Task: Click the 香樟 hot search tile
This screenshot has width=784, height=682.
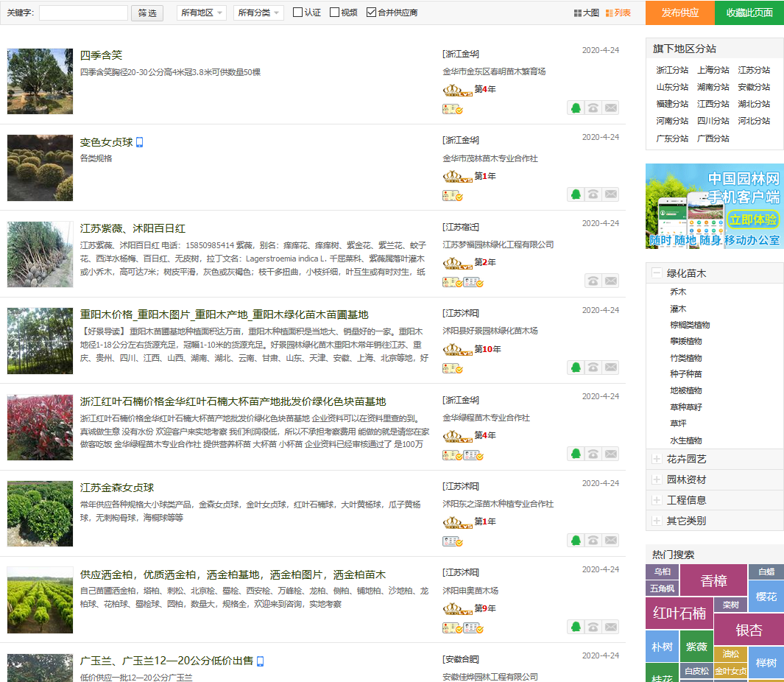Action: (x=713, y=580)
